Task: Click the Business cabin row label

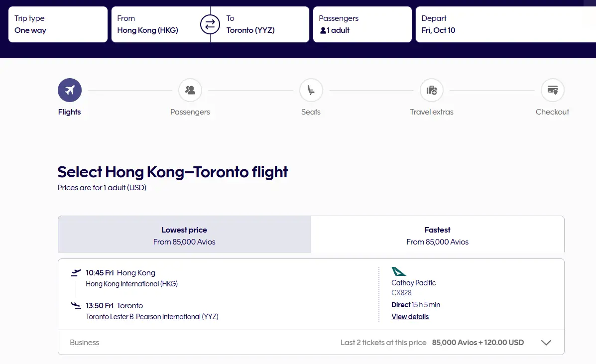Action: click(x=85, y=343)
